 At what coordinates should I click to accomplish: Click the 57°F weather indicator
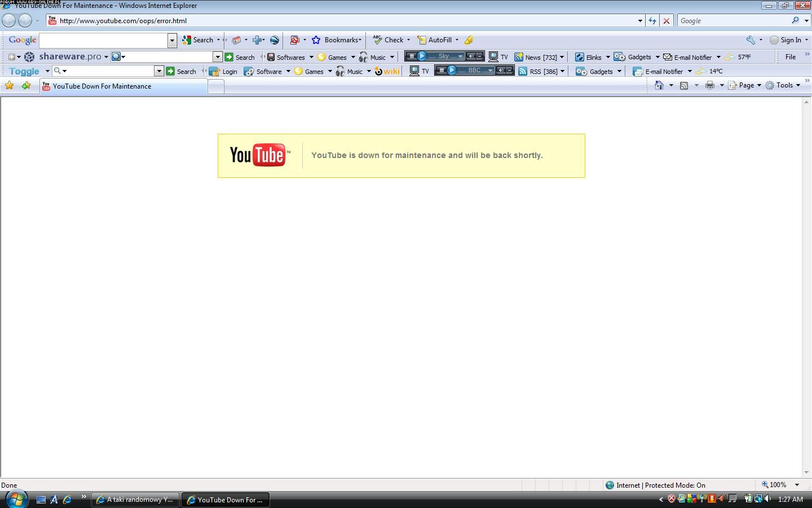tap(738, 57)
